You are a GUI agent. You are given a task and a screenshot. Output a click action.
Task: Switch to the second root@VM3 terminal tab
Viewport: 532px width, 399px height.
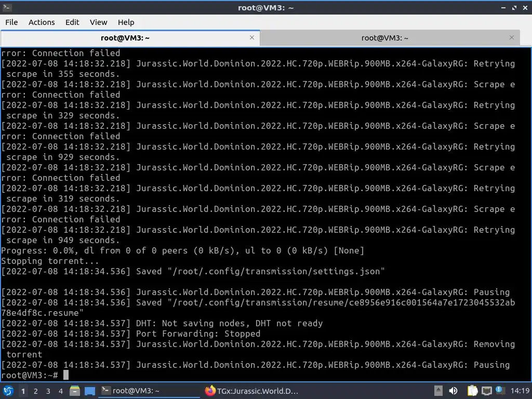pos(390,38)
